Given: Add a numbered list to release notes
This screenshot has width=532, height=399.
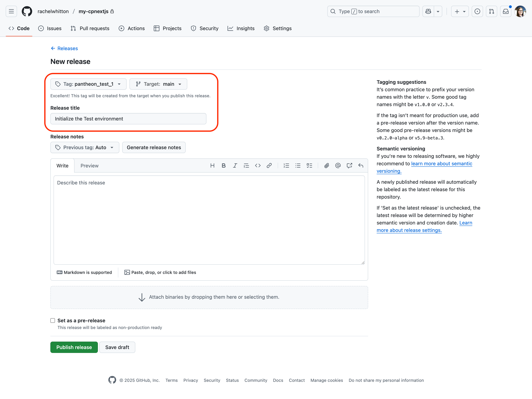Looking at the screenshot, I should pyautogui.click(x=286, y=166).
